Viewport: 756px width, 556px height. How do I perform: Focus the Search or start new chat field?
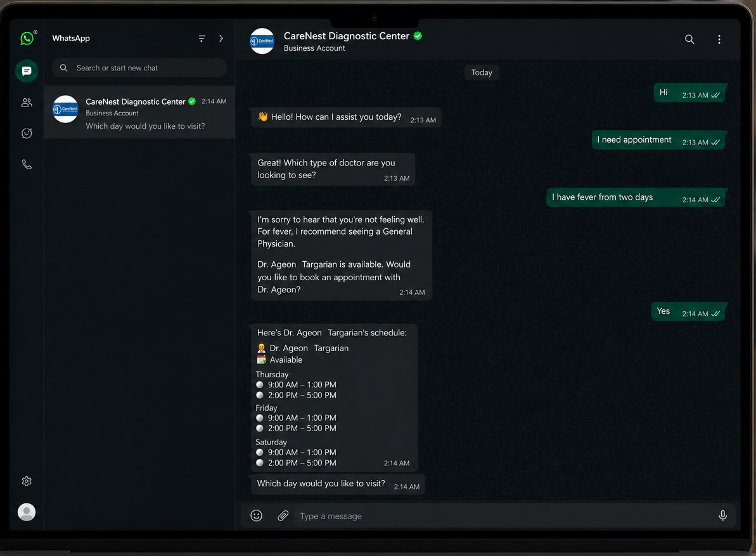click(139, 68)
